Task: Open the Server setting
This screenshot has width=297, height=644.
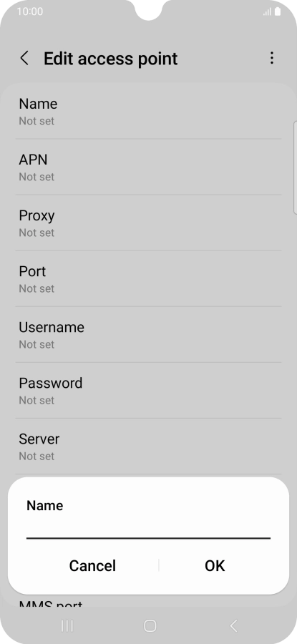Action: click(x=148, y=447)
